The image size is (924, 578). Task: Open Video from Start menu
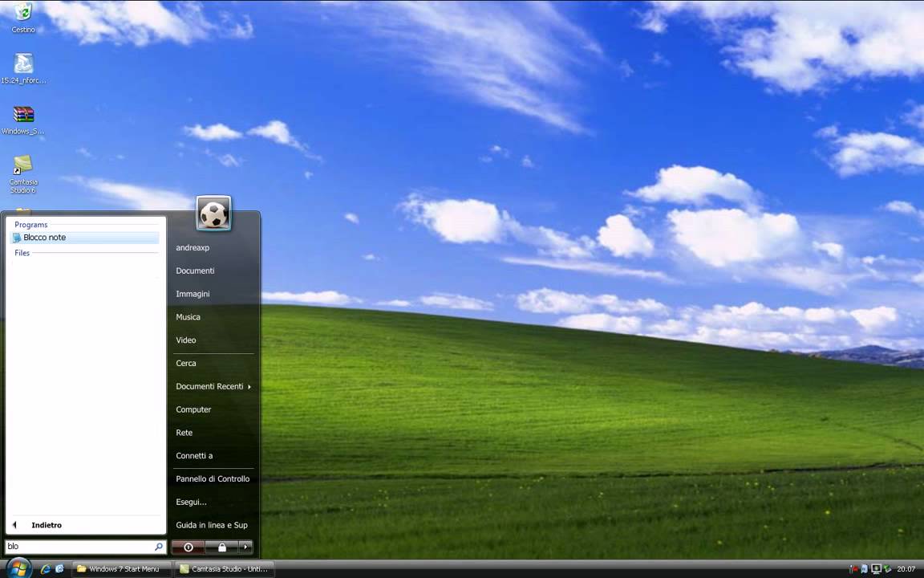[185, 340]
